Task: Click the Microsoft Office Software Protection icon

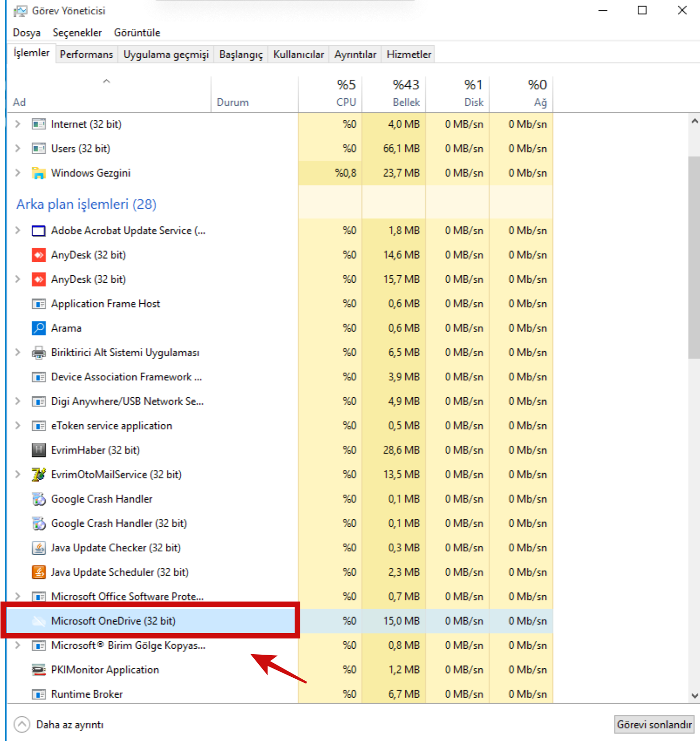Action: point(39,596)
